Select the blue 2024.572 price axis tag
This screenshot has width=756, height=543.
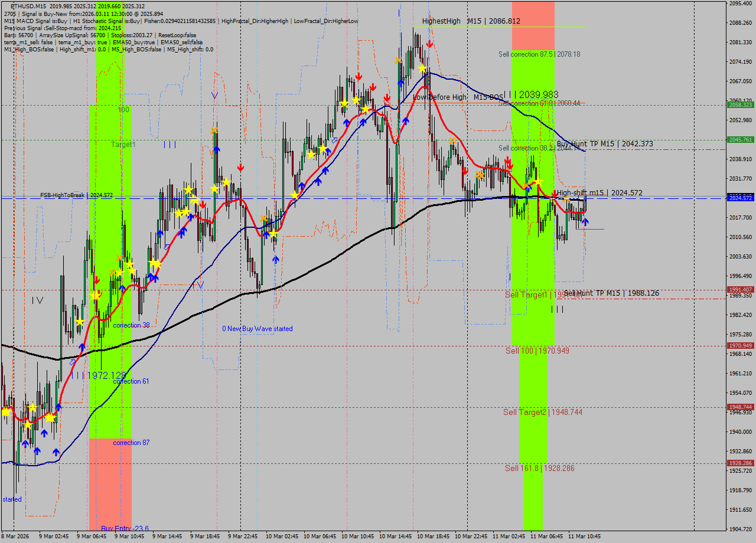740,198
